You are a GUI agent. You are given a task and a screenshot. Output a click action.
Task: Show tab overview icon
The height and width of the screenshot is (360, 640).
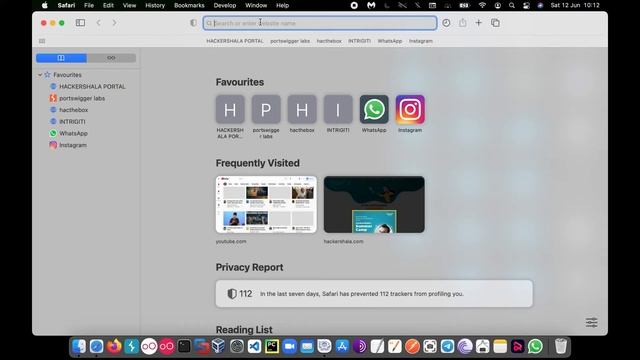[495, 23]
